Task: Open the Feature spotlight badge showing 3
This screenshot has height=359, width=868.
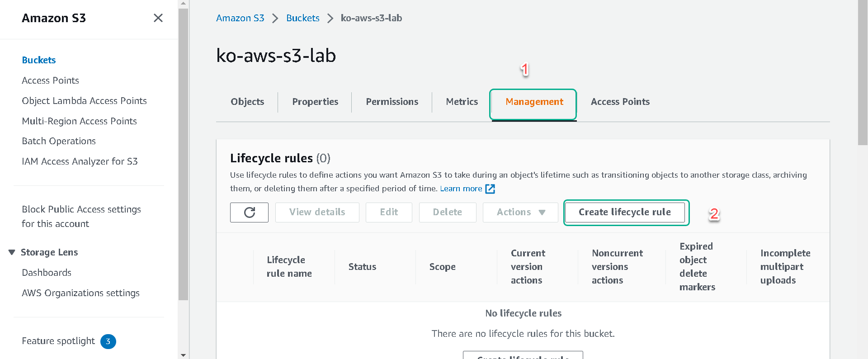Action: tap(108, 341)
